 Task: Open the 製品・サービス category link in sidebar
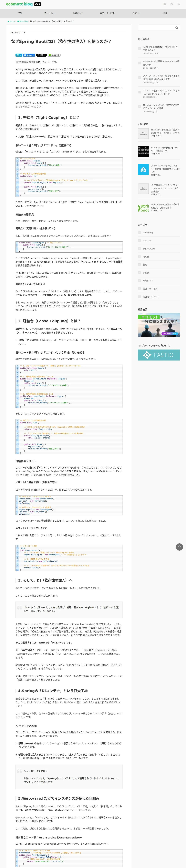click(x=150, y=289)
